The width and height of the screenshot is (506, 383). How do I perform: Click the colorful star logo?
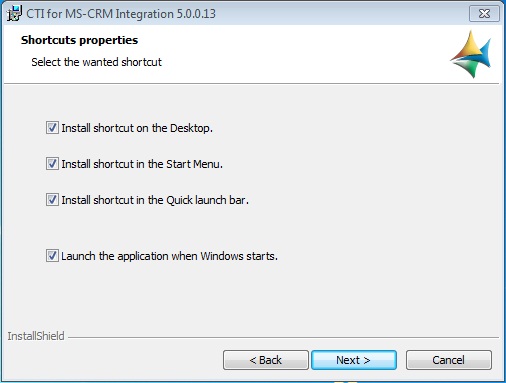pyautogui.click(x=471, y=54)
